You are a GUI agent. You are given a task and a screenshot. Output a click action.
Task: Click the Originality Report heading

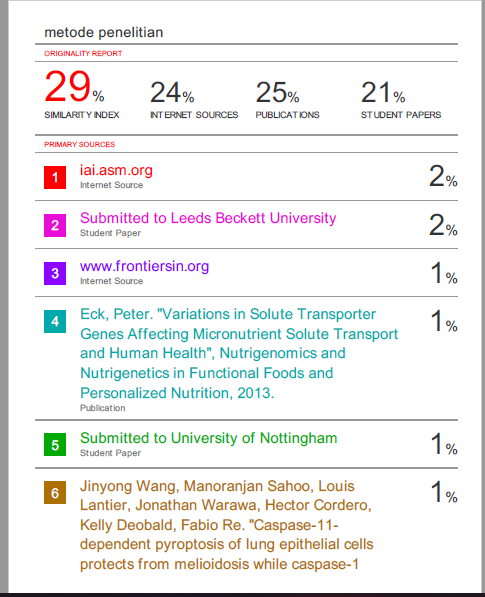pos(83,53)
